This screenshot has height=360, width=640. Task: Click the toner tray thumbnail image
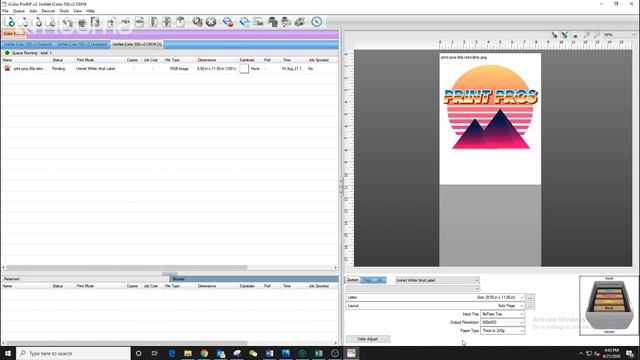(x=609, y=306)
